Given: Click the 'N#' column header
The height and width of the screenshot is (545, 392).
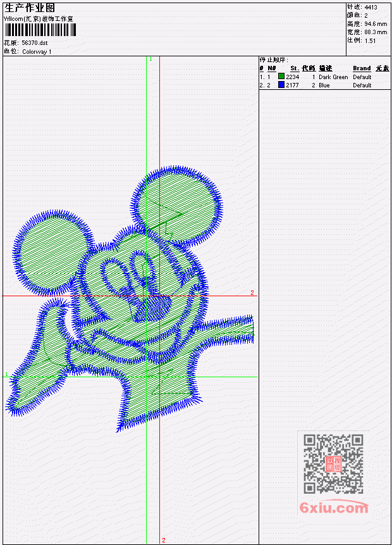Looking at the screenshot, I should pyautogui.click(x=272, y=68).
